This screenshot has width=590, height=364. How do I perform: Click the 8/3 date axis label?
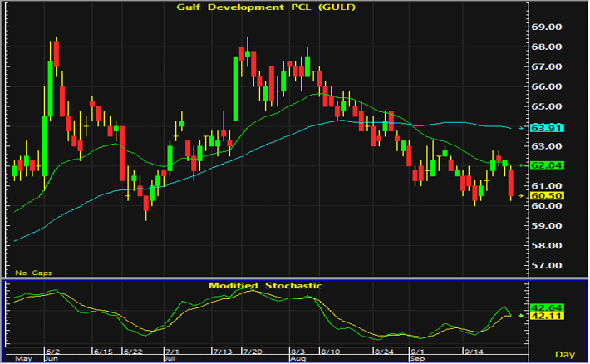coord(297,352)
